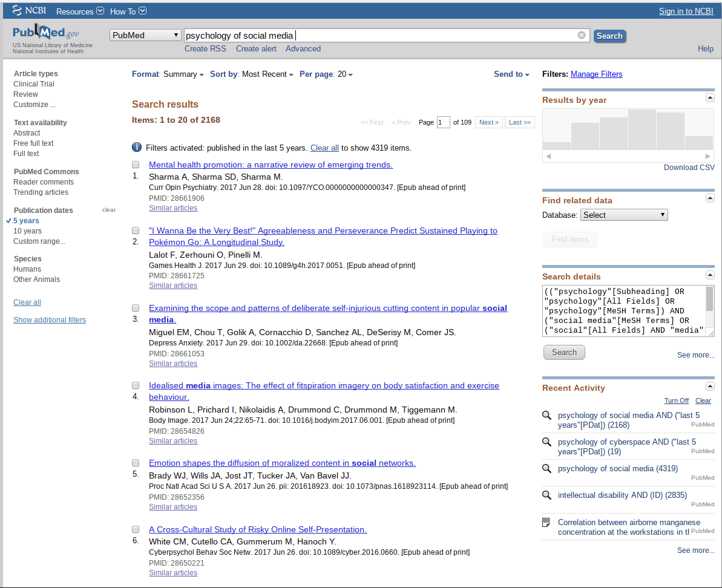
Task: Check the checkbox for the Mental health promotion article
Action: pos(135,164)
